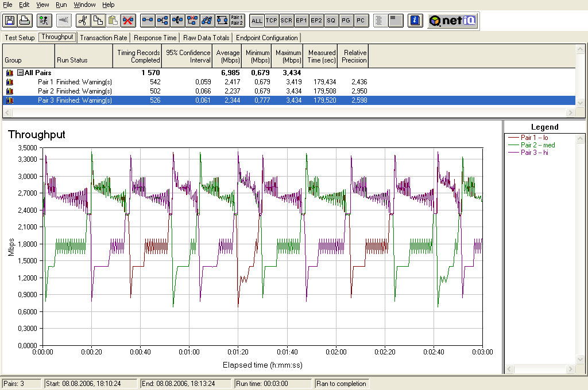Toggle the TCP filter button
The width and height of the screenshot is (588, 390).
pyautogui.click(x=272, y=21)
